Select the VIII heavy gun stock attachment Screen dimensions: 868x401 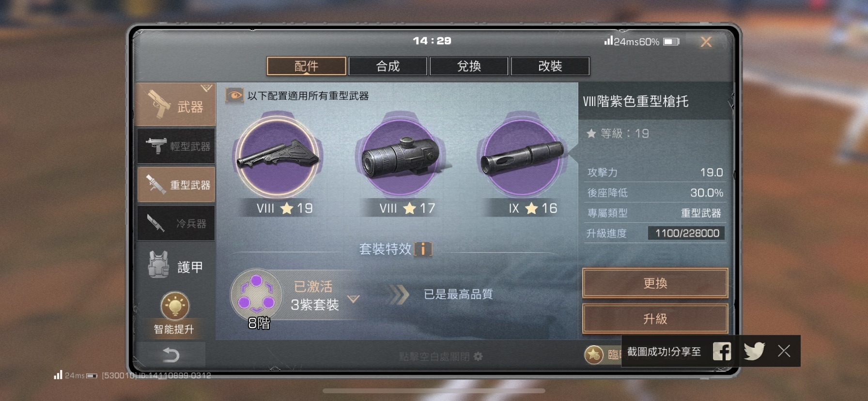[278, 156]
